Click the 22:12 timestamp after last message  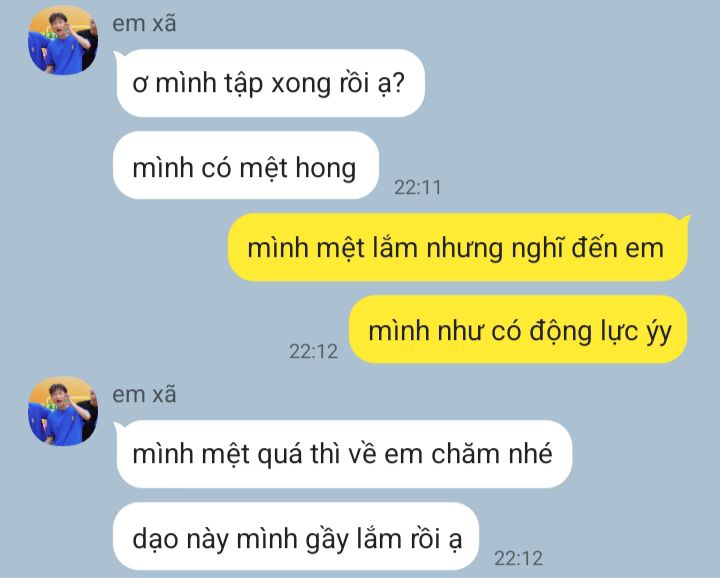tap(518, 558)
